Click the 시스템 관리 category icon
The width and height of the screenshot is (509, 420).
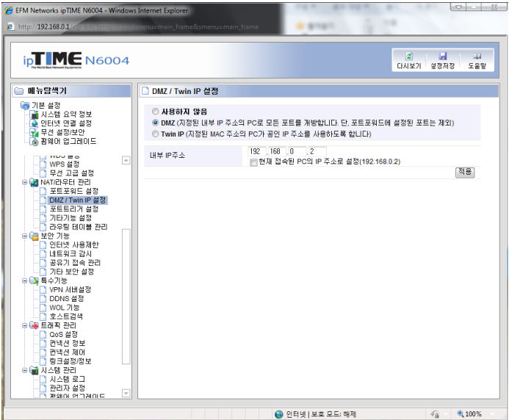pos(34,370)
